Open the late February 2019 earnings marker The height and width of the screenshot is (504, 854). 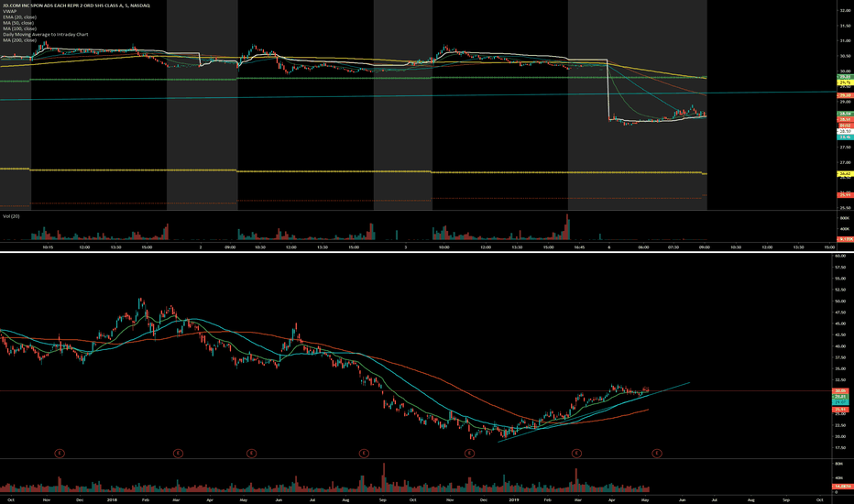pyautogui.click(x=576, y=454)
